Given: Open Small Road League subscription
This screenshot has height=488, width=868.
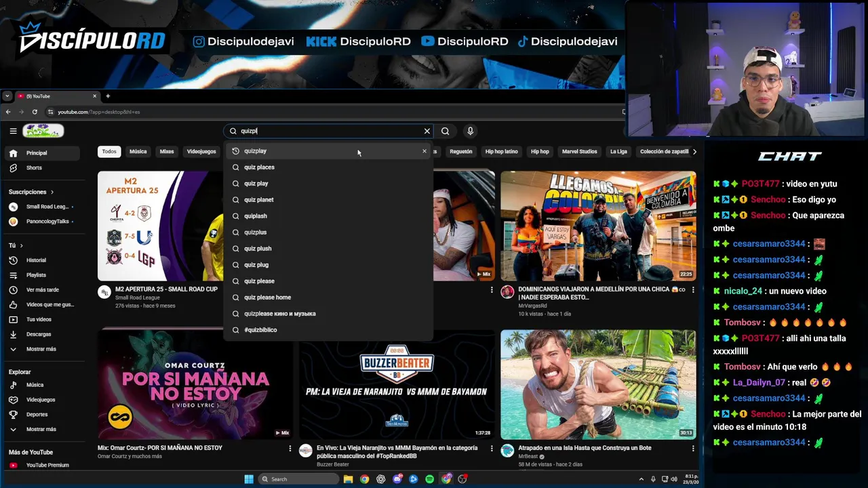Looking at the screenshot, I should pyautogui.click(x=41, y=207).
